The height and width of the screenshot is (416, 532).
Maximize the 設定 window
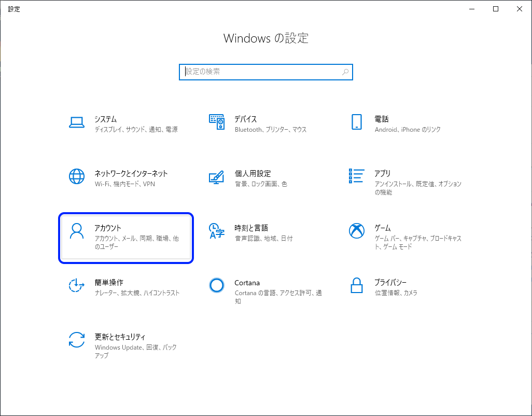click(x=496, y=9)
